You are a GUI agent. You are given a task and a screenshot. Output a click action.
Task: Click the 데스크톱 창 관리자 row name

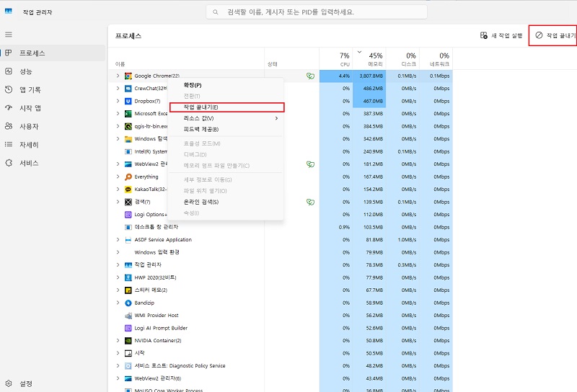coord(157,227)
